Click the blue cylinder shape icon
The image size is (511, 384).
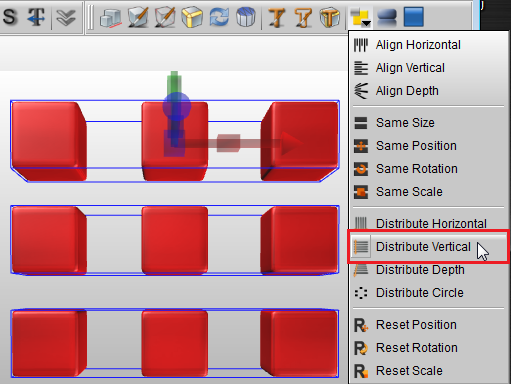pos(246,17)
